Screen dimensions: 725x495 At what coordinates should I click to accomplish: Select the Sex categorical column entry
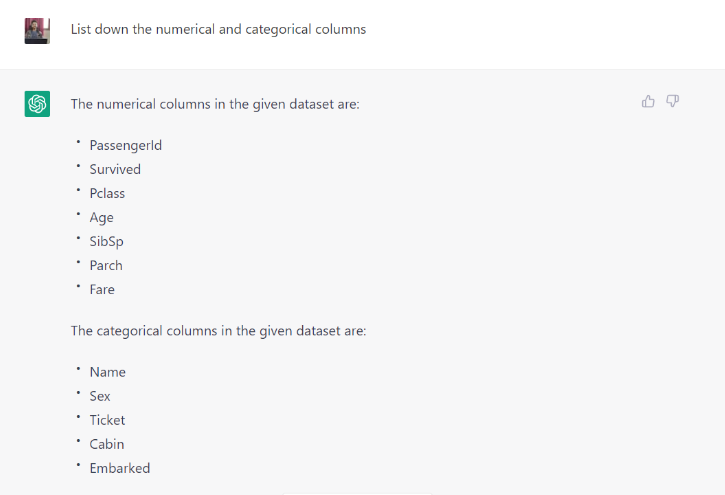point(100,396)
